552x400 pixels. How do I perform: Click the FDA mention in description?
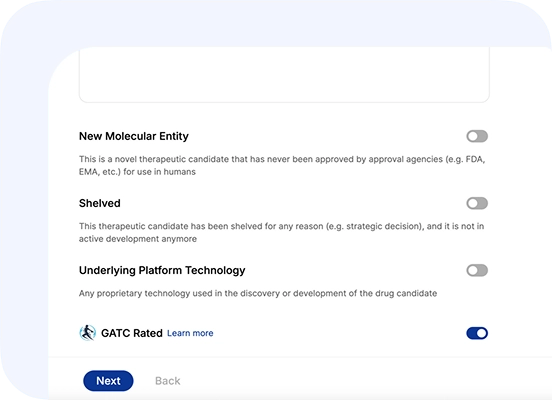475,159
